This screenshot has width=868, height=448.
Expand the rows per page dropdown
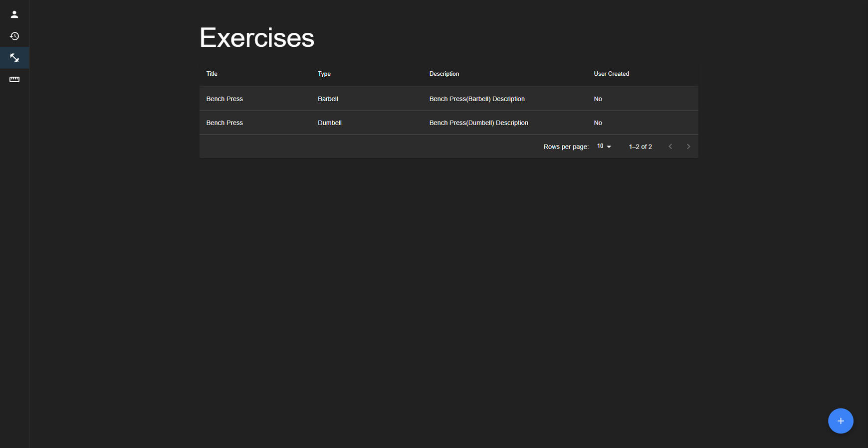[x=604, y=147]
